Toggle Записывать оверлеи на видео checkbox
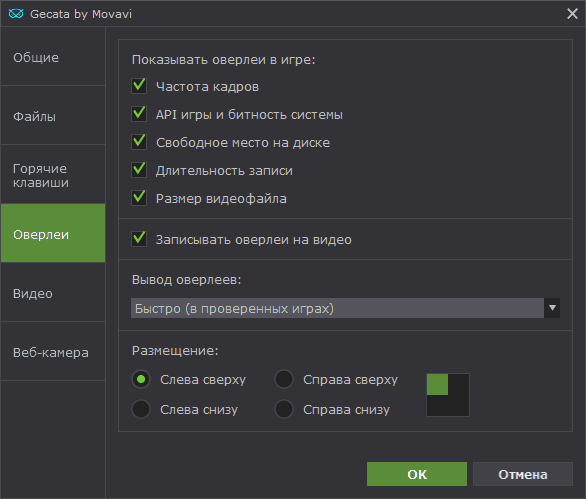Screen dimensions: 586x499 [x=139, y=239]
